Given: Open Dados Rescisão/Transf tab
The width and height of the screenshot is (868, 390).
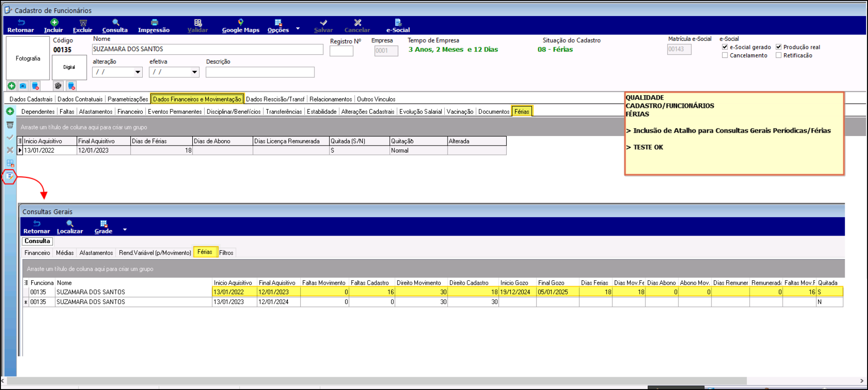Looking at the screenshot, I should (275, 99).
